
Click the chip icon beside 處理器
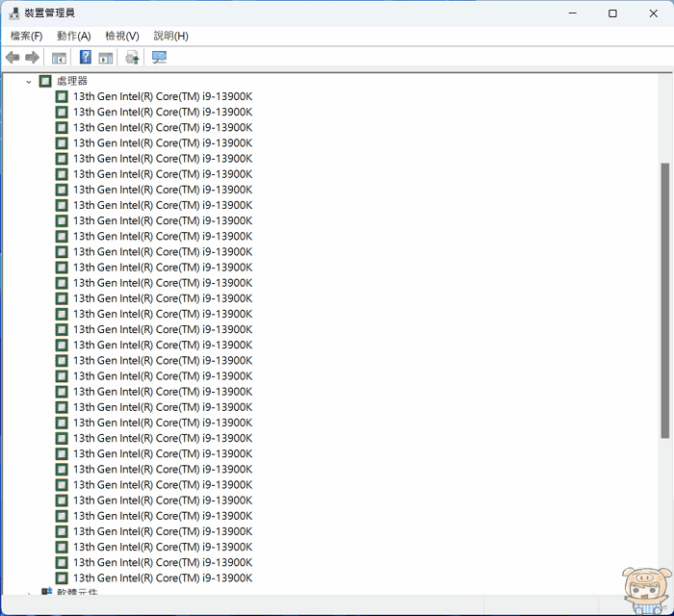pyautogui.click(x=45, y=81)
